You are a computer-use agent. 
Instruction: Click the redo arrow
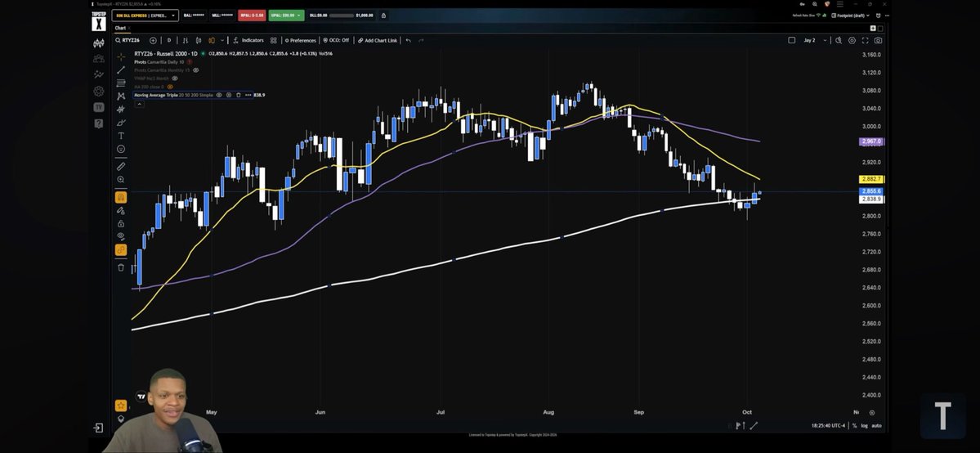(421, 41)
